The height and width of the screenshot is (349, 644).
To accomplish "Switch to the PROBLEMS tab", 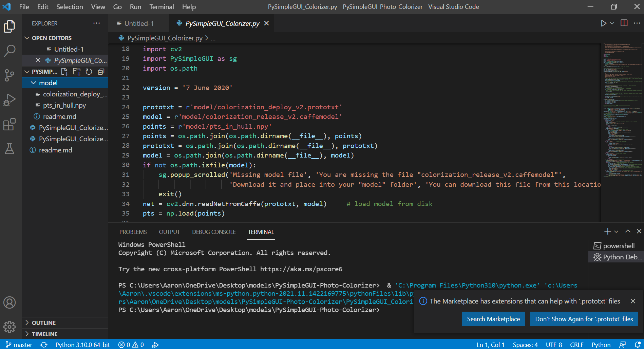I will click(133, 232).
